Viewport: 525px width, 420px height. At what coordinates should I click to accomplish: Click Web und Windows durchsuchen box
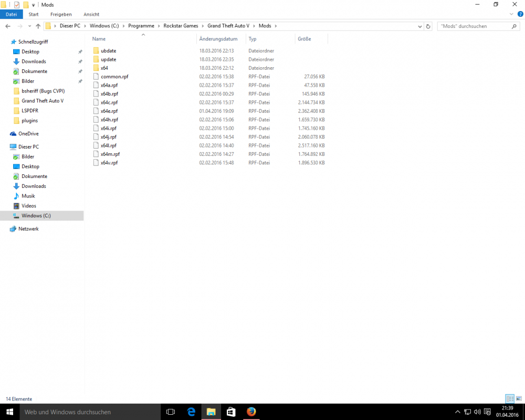tap(90, 412)
